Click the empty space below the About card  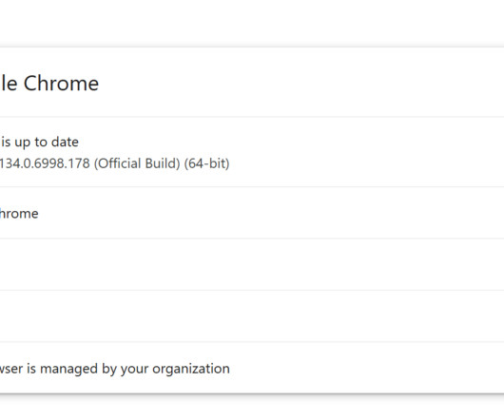(x=252, y=407)
